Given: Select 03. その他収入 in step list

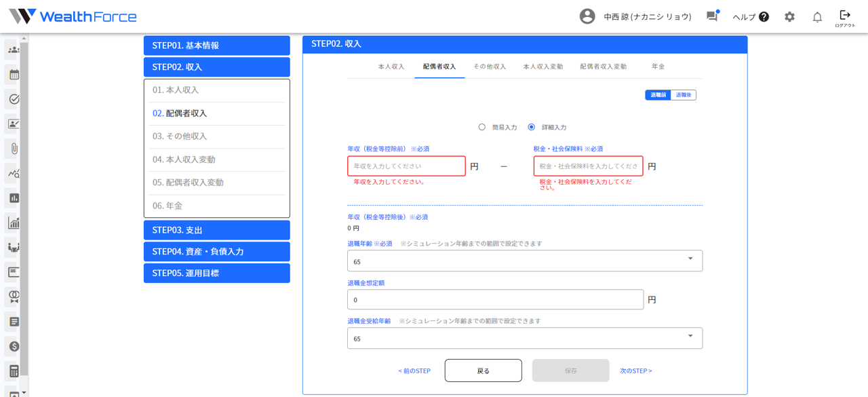Looking at the screenshot, I should pyautogui.click(x=217, y=136).
